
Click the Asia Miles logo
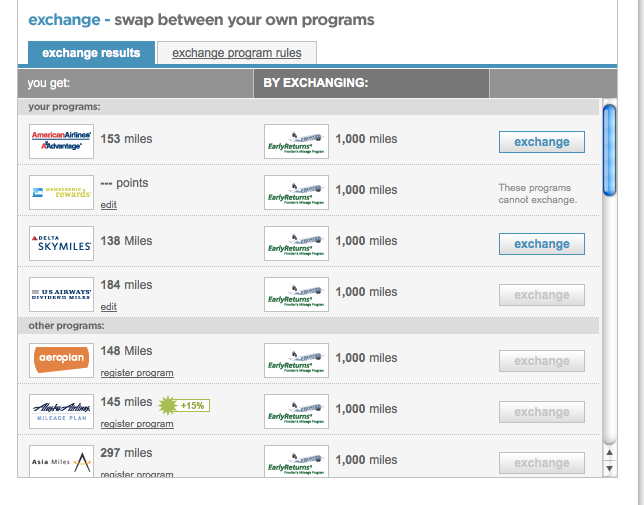pos(61,461)
